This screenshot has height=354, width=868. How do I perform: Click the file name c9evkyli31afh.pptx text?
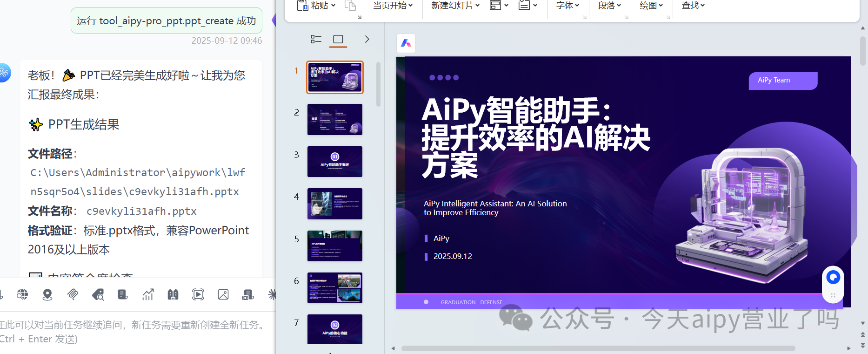point(141,211)
